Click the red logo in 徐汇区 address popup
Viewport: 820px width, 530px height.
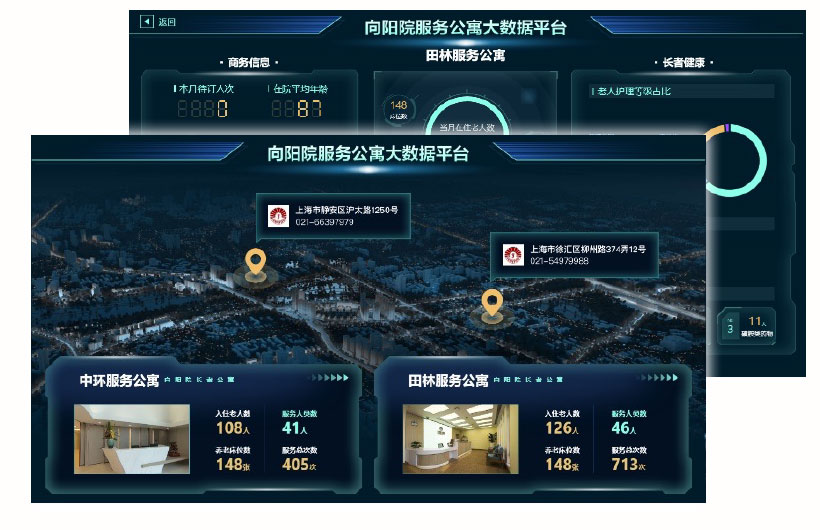pos(513,254)
